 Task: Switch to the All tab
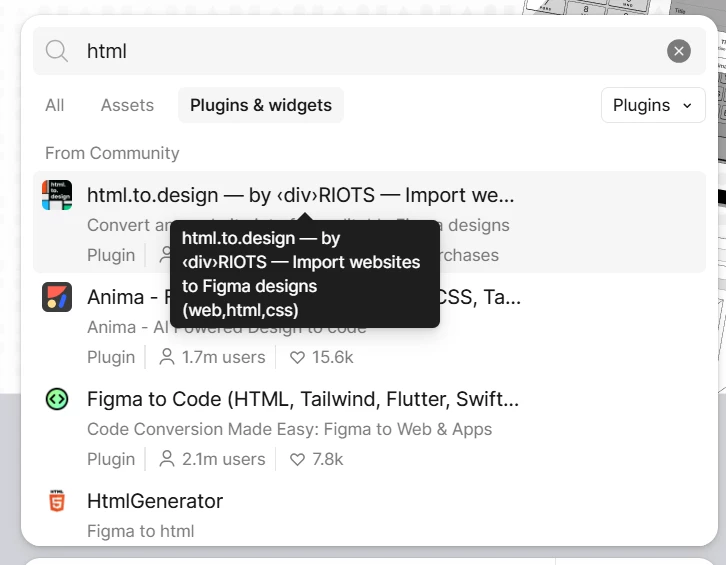click(x=55, y=105)
